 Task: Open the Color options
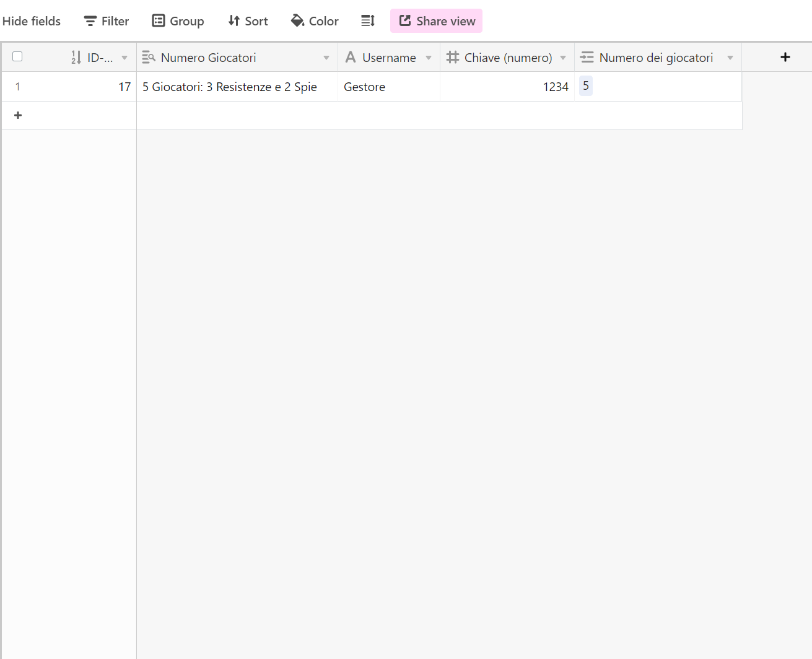pyautogui.click(x=315, y=21)
